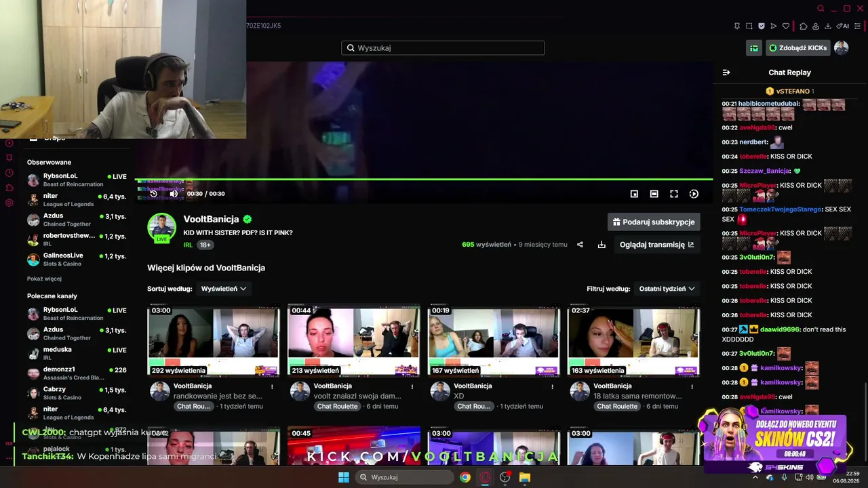Replay the clip with the rewind icon
The height and width of the screenshot is (488, 868).
click(x=154, y=194)
